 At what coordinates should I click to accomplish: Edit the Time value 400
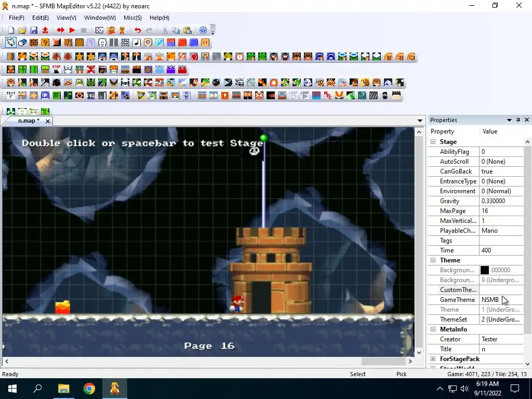(501, 250)
